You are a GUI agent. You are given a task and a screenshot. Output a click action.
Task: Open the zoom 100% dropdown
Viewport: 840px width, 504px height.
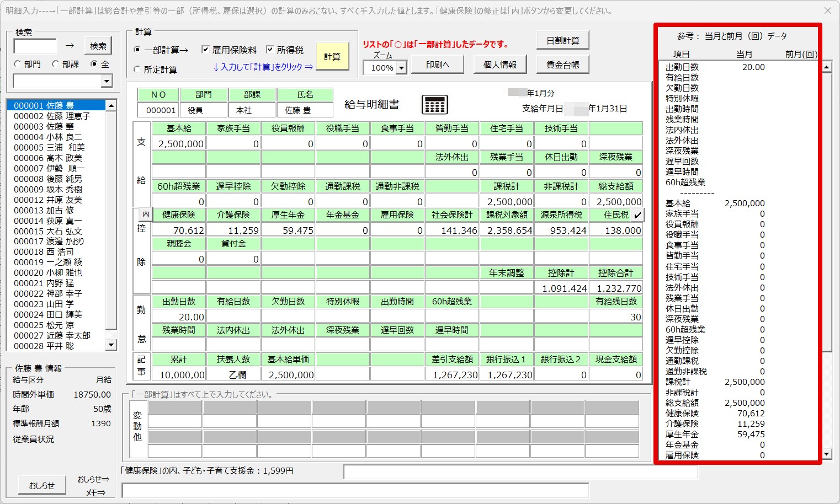pos(401,68)
